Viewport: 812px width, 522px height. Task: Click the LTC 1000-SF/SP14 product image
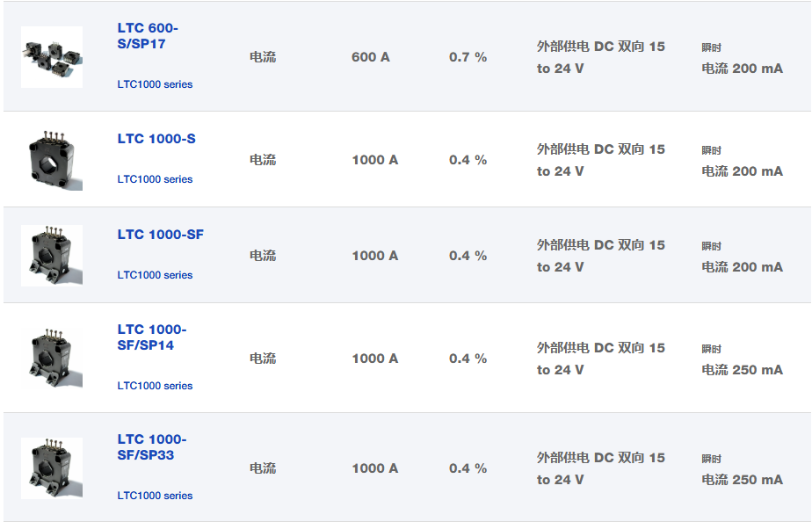click(x=52, y=359)
